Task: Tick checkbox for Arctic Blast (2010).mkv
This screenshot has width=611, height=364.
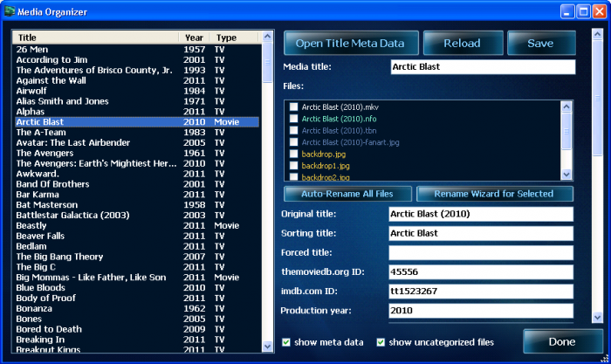Action: click(x=294, y=106)
